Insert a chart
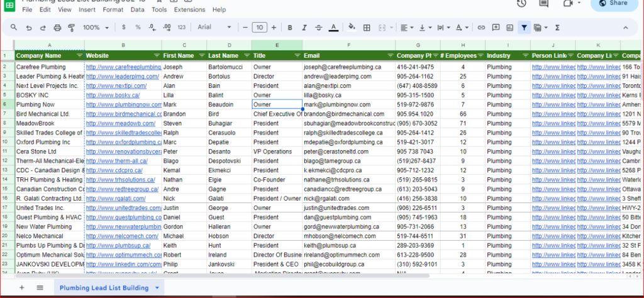This screenshot has height=298, width=644. [510, 28]
